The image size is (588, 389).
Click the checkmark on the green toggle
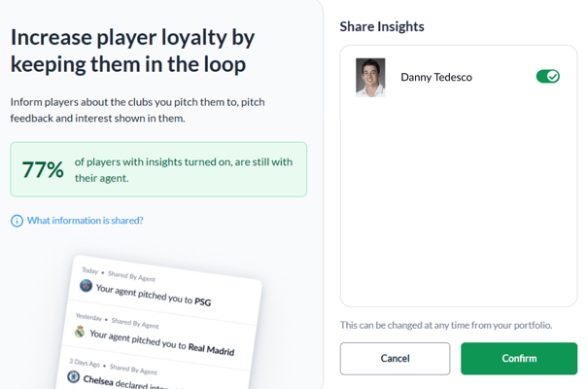click(553, 77)
